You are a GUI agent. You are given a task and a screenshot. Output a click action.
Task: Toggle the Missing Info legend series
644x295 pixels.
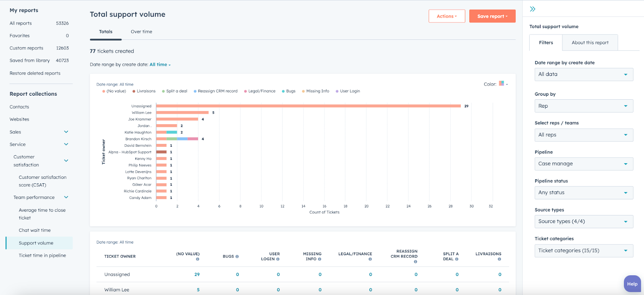pyautogui.click(x=316, y=91)
